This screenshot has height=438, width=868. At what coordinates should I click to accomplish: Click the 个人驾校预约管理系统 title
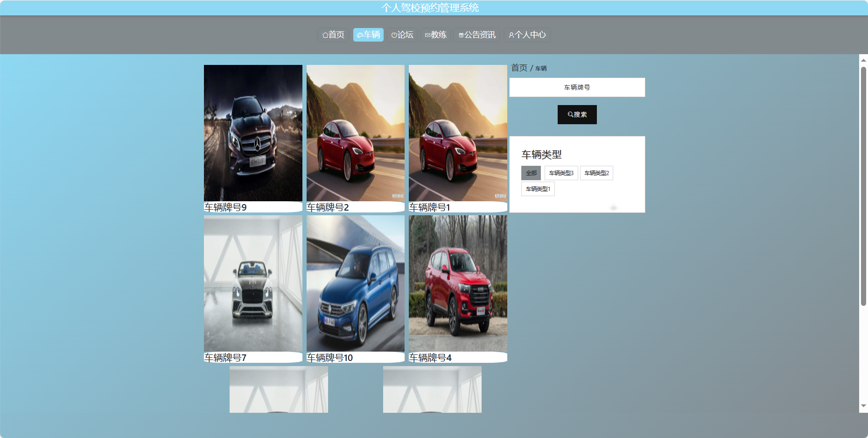tap(430, 8)
